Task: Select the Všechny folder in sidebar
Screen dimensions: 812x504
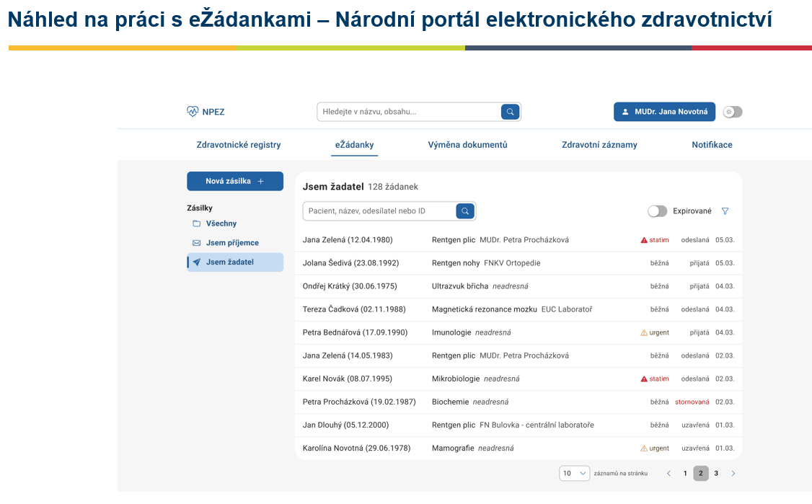Action: (221, 224)
